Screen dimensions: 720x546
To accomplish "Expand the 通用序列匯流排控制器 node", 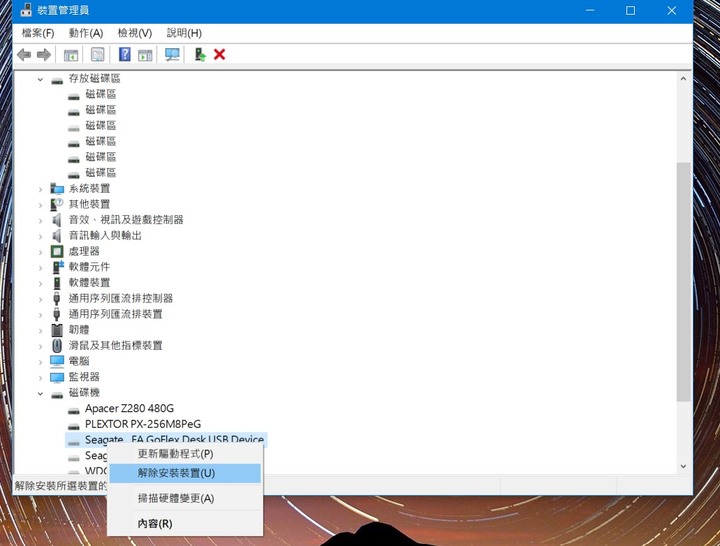I will point(40,299).
